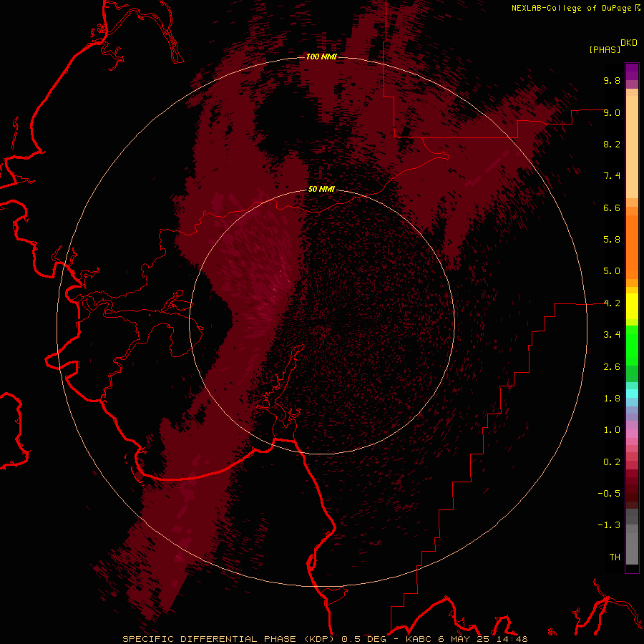Click the 5.0 scale value

pyautogui.click(x=612, y=271)
